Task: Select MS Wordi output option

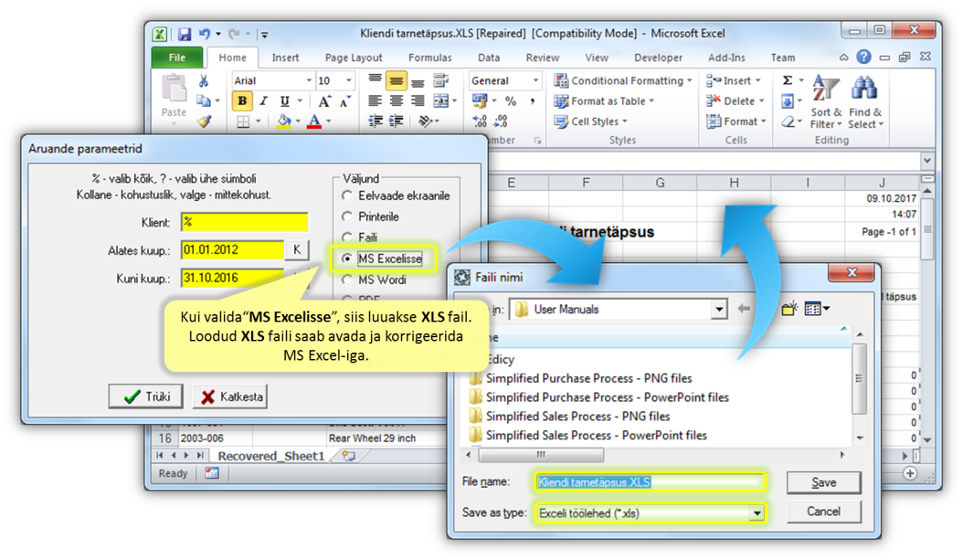Action: click(347, 280)
